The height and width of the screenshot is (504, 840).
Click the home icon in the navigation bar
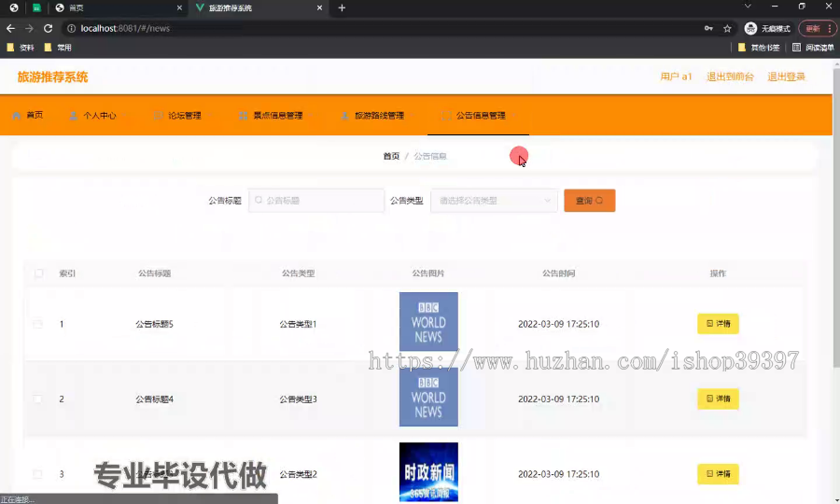(x=17, y=115)
